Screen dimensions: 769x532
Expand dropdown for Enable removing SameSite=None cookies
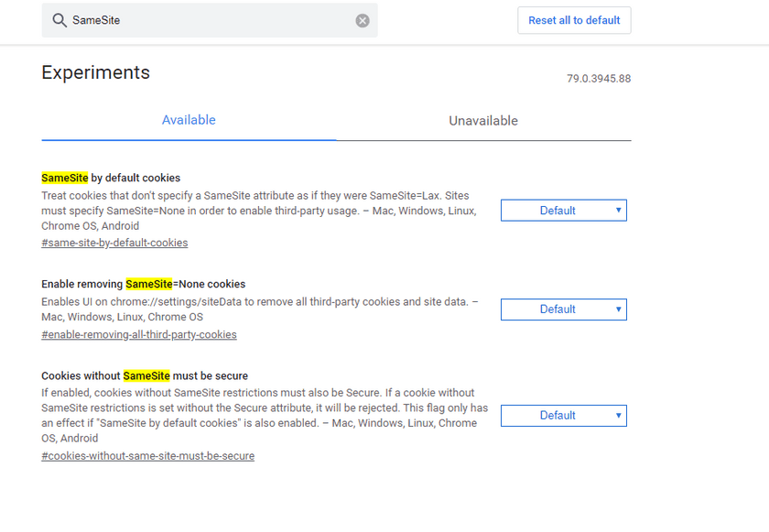pos(563,309)
